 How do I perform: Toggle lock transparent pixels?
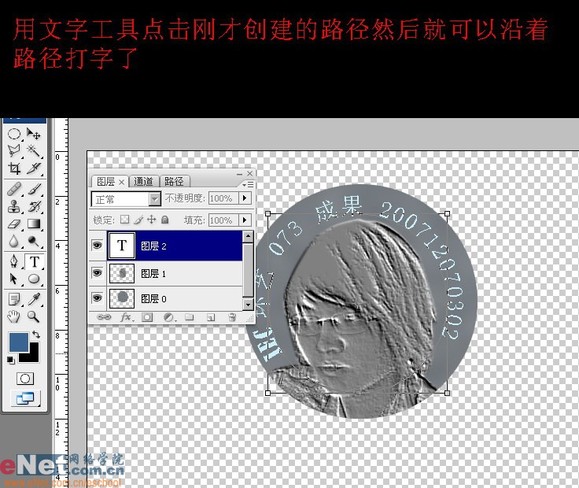tap(125, 220)
